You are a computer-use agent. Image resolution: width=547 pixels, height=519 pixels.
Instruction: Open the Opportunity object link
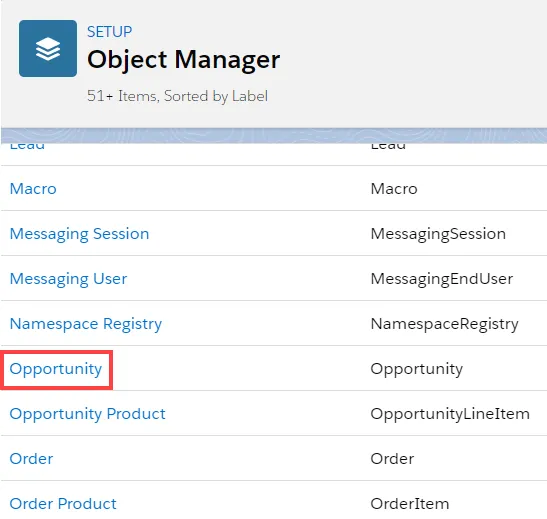pyautogui.click(x=55, y=369)
